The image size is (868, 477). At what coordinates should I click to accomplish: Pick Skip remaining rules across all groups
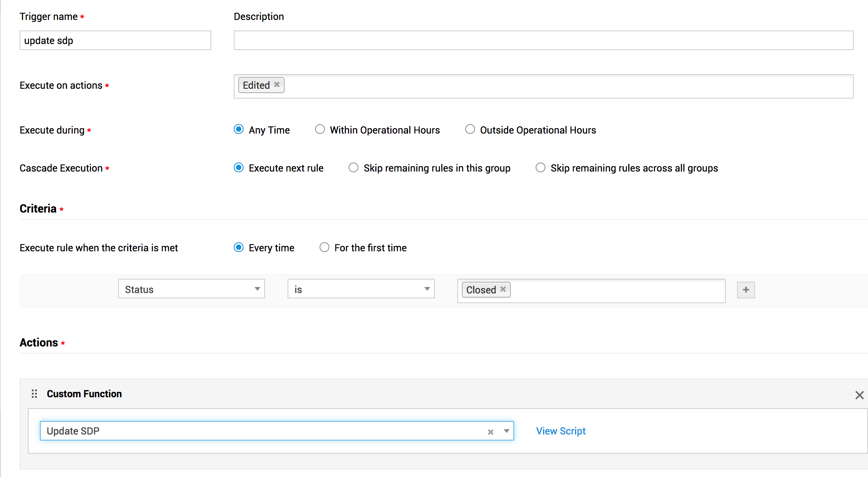point(540,167)
